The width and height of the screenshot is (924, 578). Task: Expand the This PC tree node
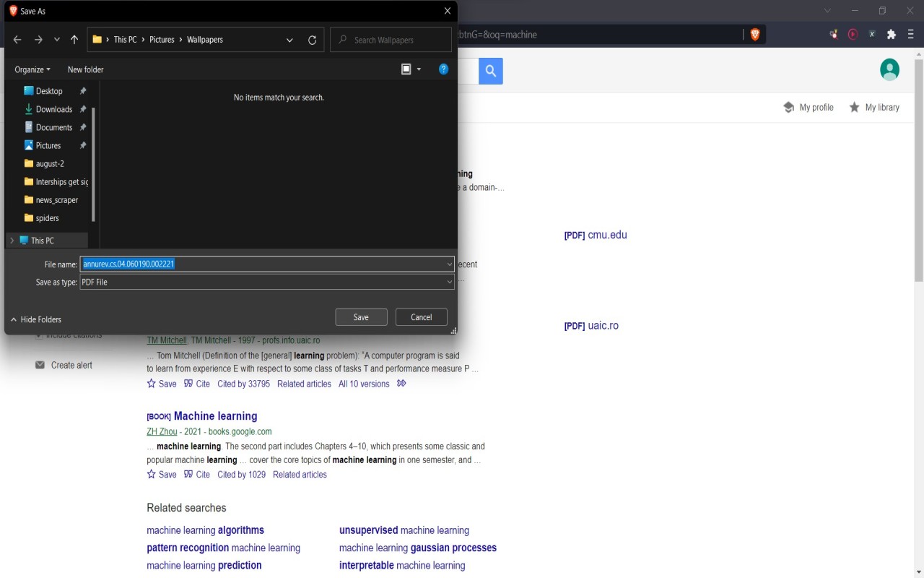[12, 241]
